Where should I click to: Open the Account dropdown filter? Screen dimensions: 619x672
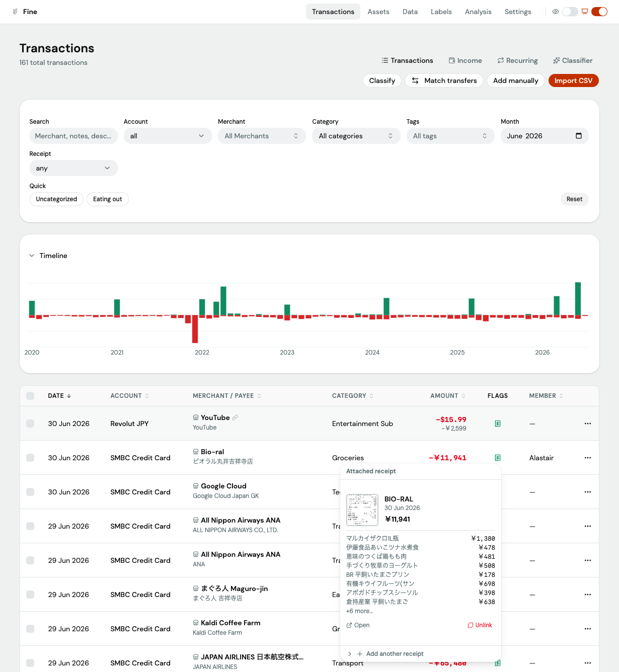pos(168,136)
